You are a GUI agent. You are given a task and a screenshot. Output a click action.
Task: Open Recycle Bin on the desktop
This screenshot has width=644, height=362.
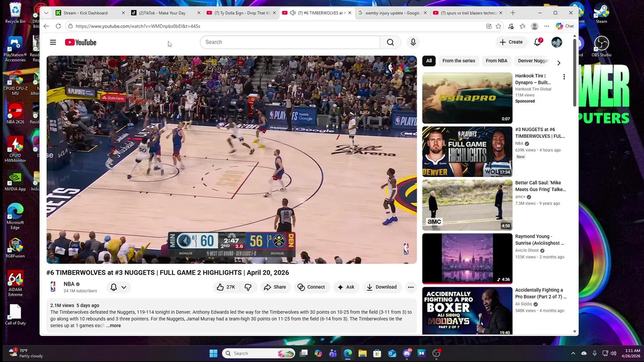click(16, 14)
